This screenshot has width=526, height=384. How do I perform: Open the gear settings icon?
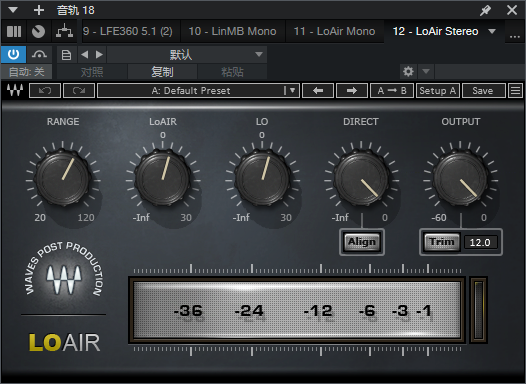point(408,71)
